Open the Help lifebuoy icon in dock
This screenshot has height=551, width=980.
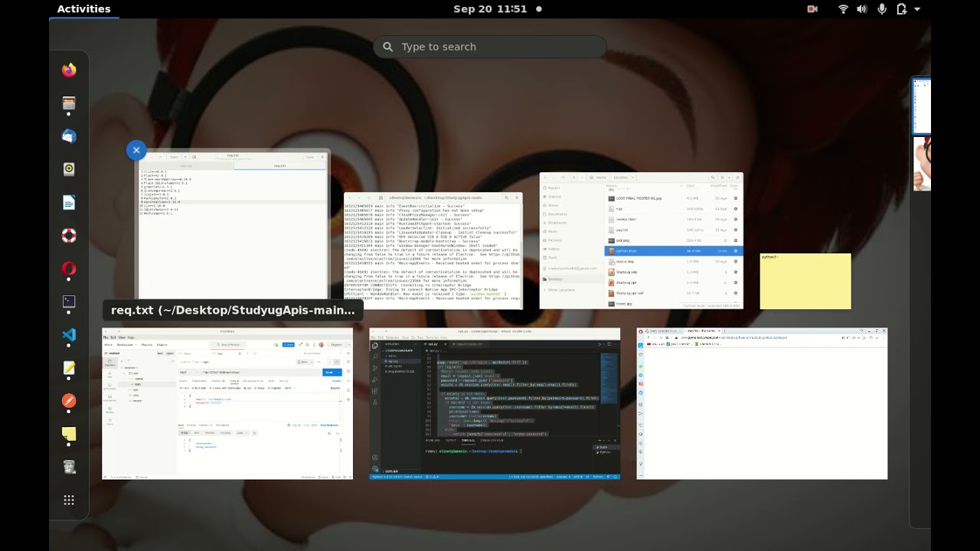69,235
